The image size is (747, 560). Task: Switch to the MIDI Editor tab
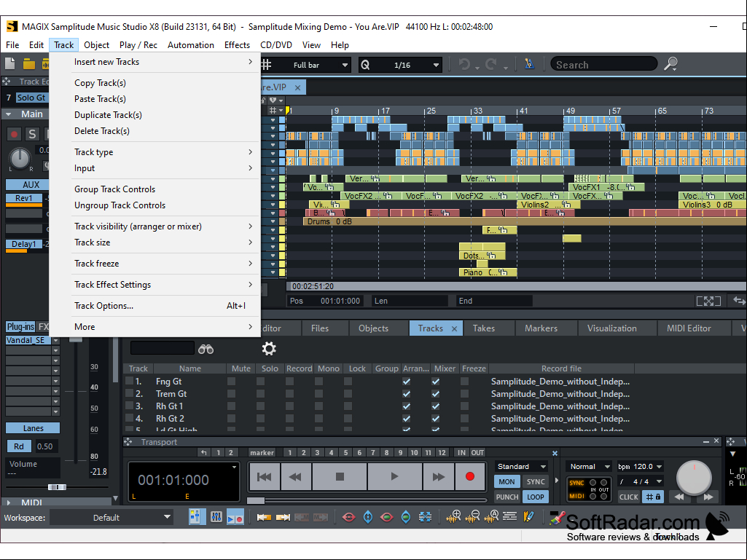tap(689, 328)
